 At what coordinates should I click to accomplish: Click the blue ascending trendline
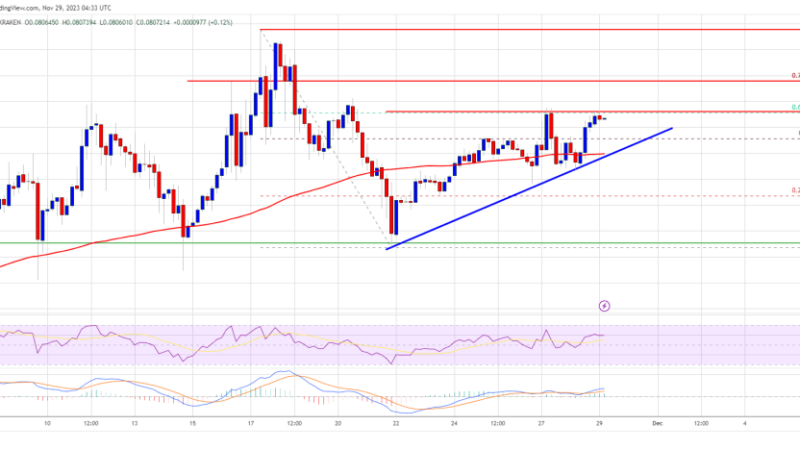[529, 189]
